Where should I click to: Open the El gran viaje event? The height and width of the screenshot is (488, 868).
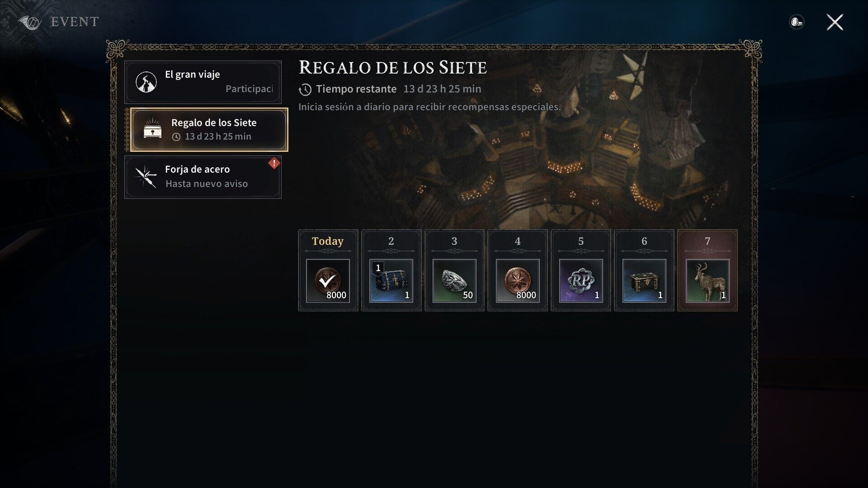pyautogui.click(x=203, y=82)
